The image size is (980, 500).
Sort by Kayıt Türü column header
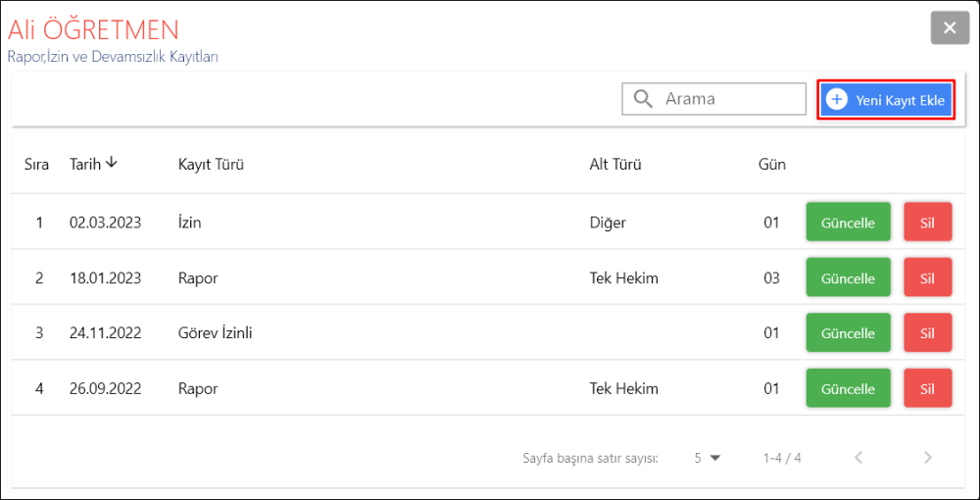211,165
